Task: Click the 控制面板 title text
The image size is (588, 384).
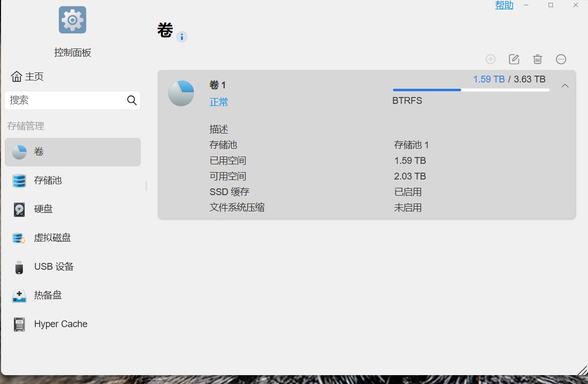Action: (73, 53)
